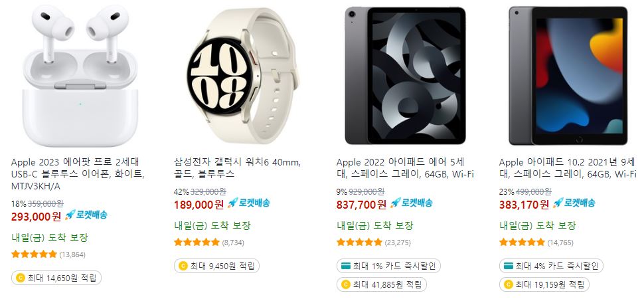Click the star rating with 8,734 reviews
Screen dimensions: 644x307
coord(197,243)
